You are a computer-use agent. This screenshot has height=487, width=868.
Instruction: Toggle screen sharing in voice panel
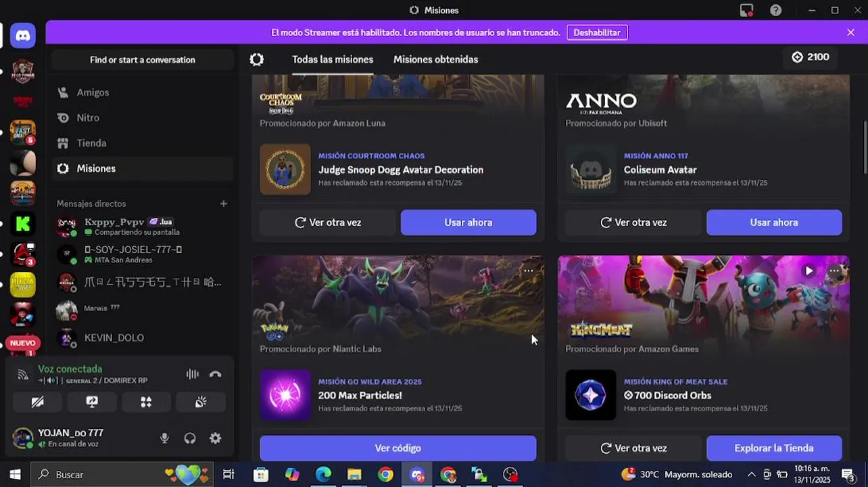[92, 402]
